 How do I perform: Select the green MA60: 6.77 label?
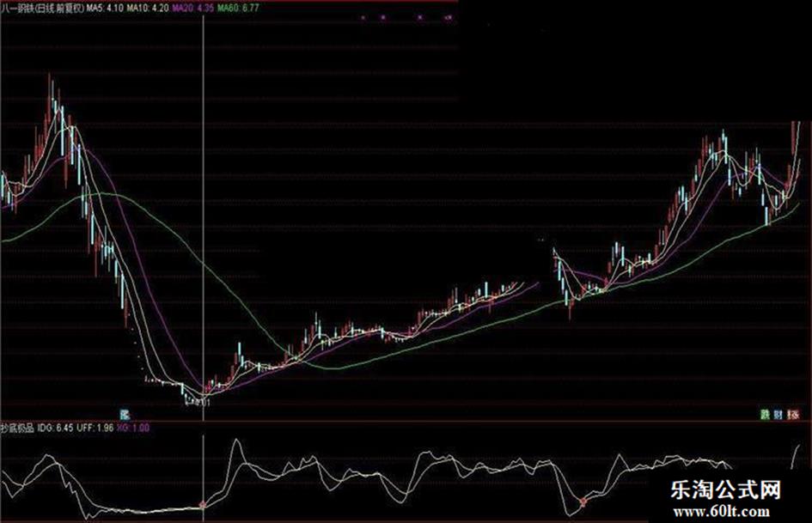pyautogui.click(x=238, y=9)
